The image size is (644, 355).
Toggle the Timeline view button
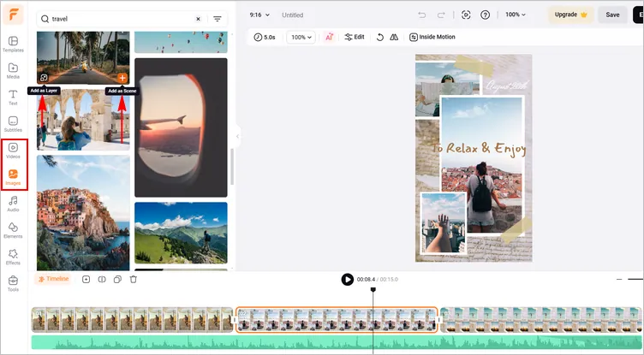click(53, 279)
